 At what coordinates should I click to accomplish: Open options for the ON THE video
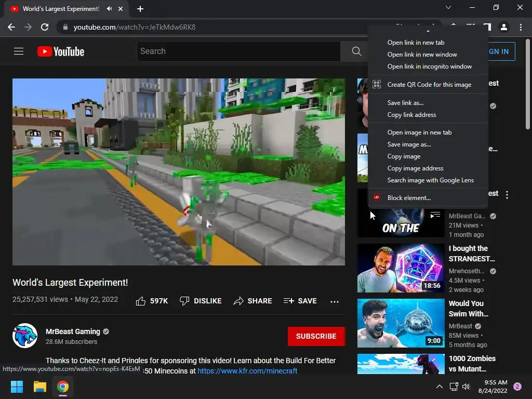coord(507,195)
